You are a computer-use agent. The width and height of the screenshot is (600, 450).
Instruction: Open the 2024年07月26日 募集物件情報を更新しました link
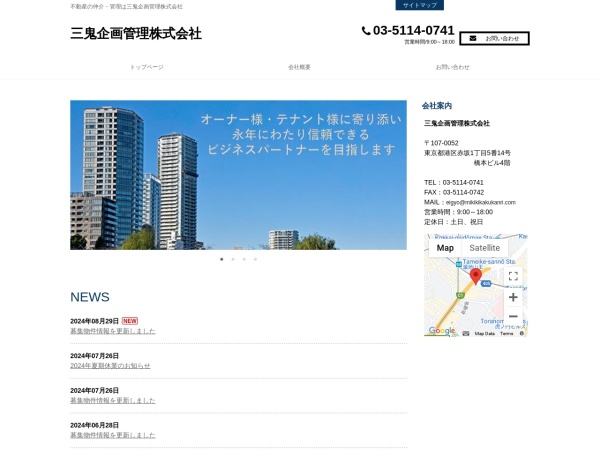click(112, 401)
